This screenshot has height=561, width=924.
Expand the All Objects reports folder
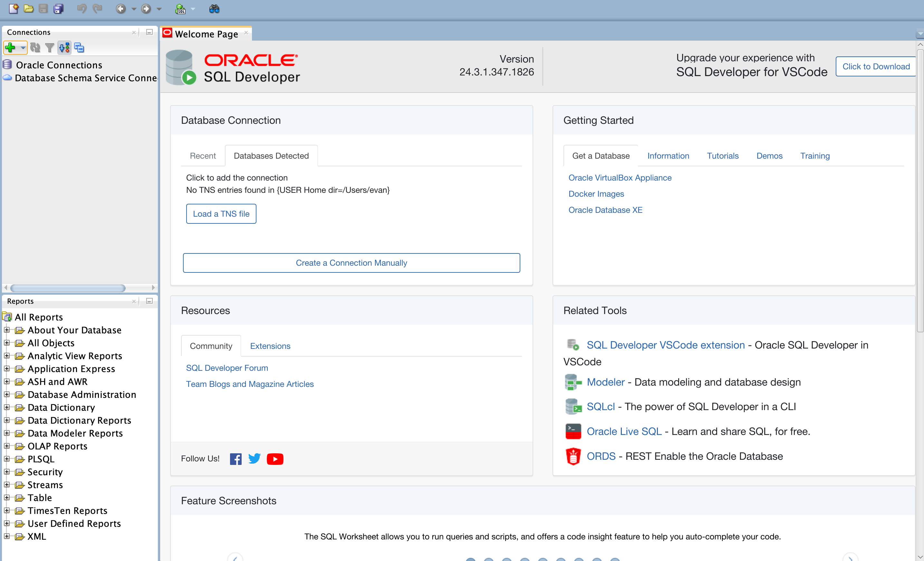[6, 343]
